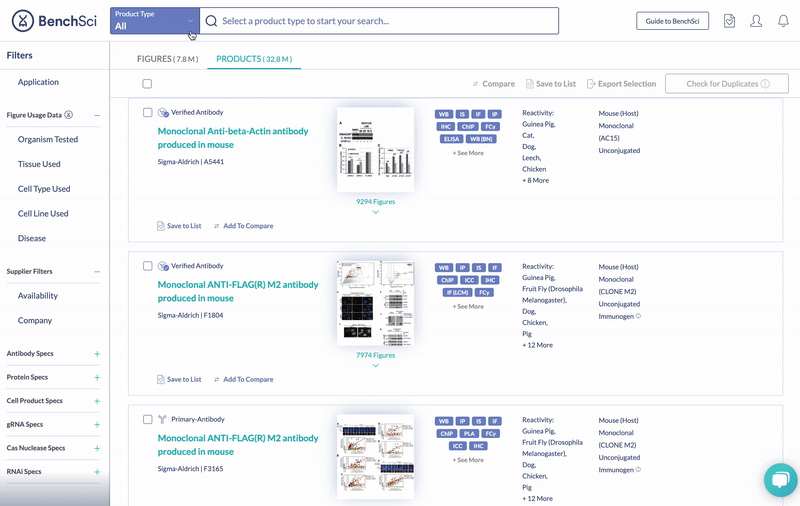Click See More applications for A5441
The image size is (800, 506).
(468, 153)
